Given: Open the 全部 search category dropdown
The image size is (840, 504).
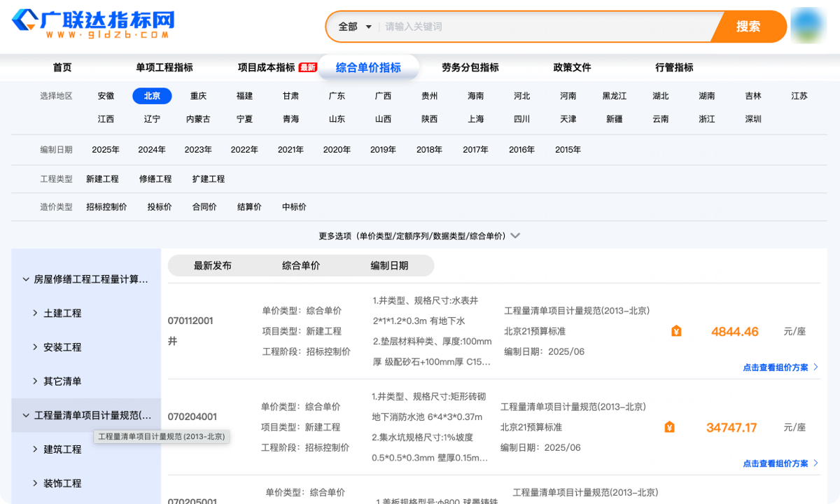Looking at the screenshot, I should pos(355,27).
